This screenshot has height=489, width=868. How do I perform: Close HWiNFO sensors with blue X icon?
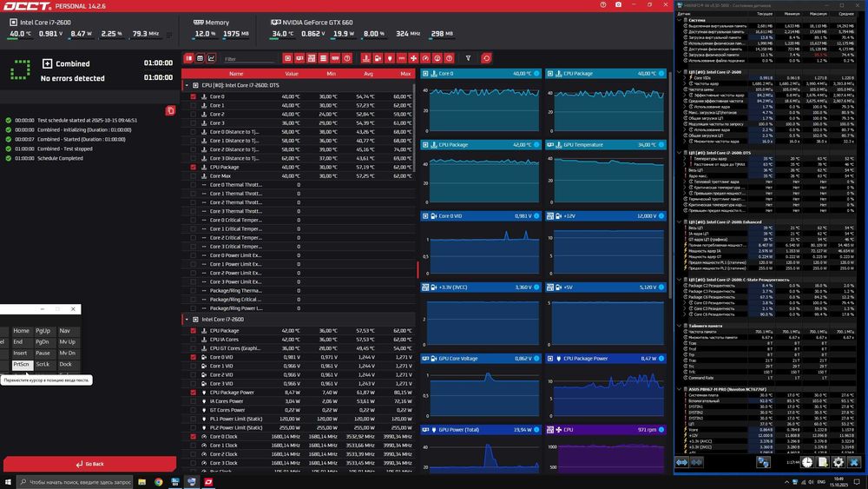coord(854,462)
